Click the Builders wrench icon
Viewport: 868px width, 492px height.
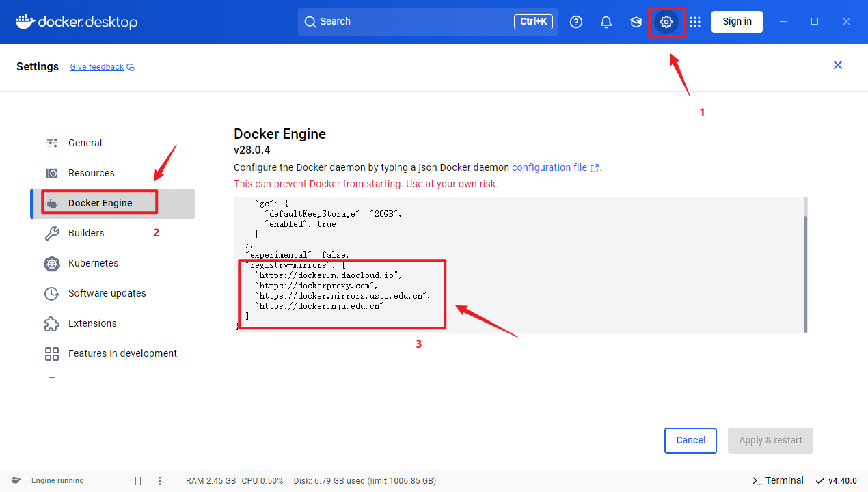click(52, 233)
